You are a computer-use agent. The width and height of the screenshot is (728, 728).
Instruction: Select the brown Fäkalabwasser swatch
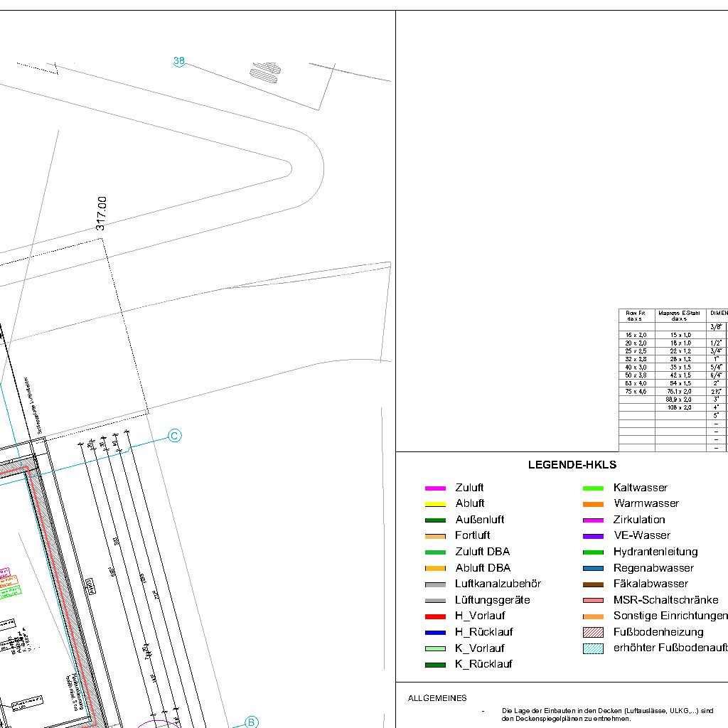click(x=593, y=584)
